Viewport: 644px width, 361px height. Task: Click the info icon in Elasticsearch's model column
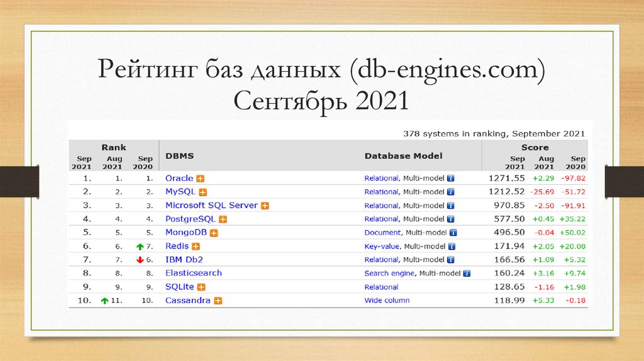click(467, 273)
